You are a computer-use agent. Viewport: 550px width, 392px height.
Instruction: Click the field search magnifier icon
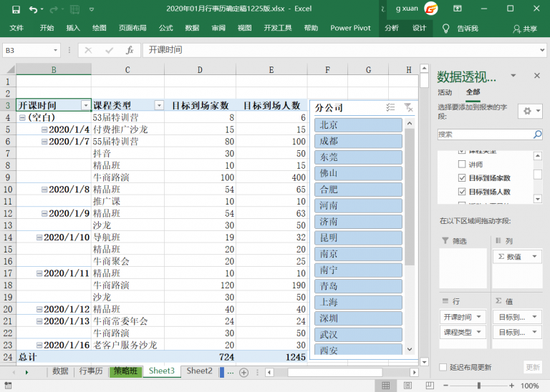click(x=537, y=134)
